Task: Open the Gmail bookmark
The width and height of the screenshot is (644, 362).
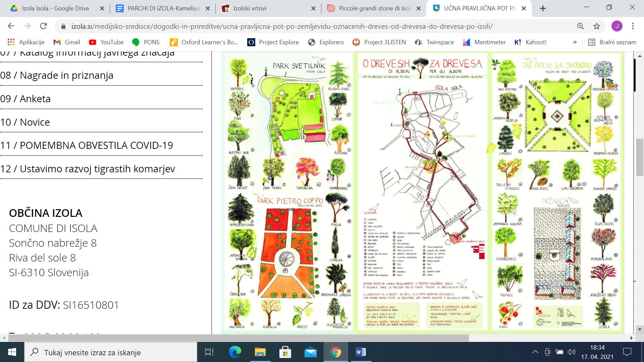Action: click(66, 42)
